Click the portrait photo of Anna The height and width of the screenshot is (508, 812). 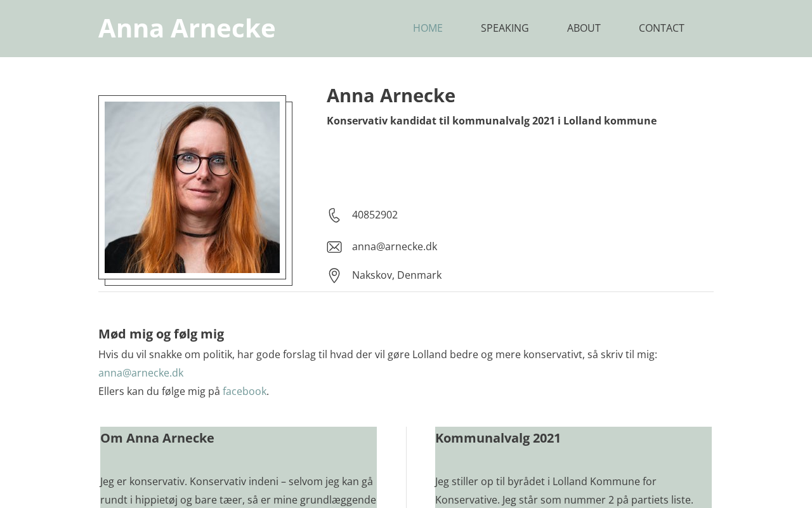point(192,187)
